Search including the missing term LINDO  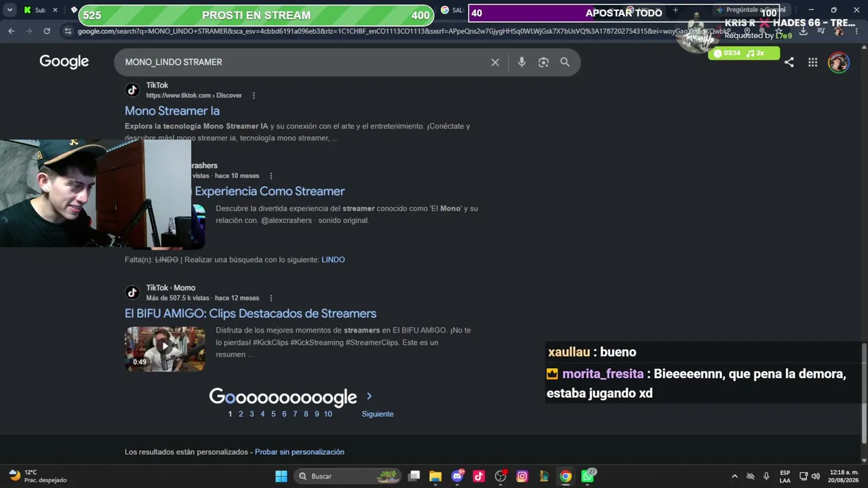(333, 260)
